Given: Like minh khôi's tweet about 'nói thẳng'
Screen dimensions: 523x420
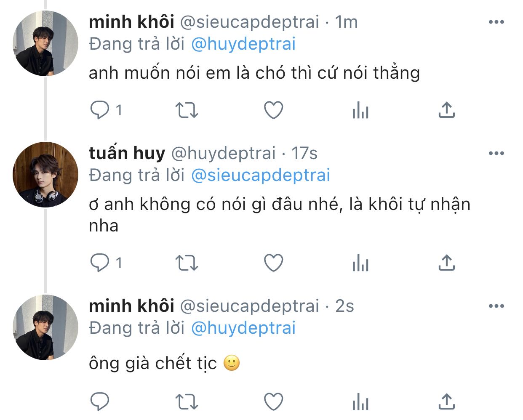Looking at the screenshot, I should click(273, 110).
